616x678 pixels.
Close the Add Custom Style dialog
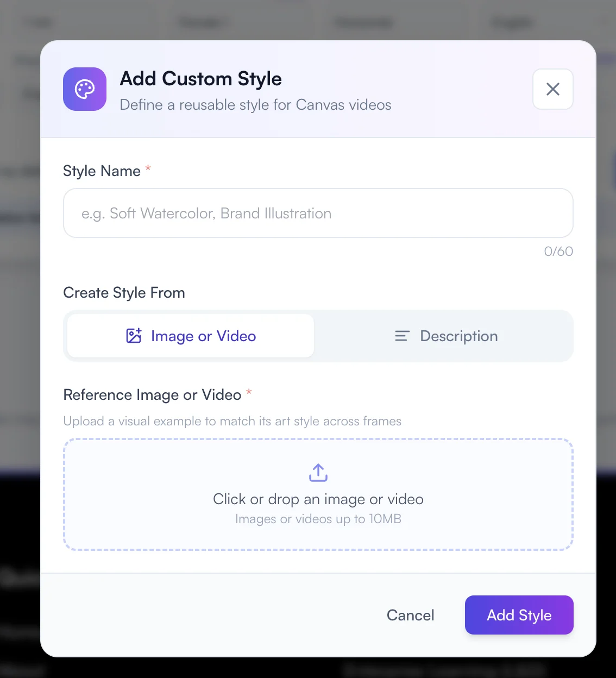[553, 89]
